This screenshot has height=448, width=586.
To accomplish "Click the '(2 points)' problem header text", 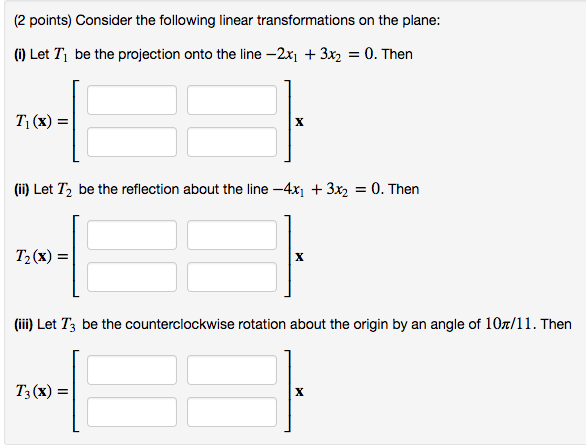I will point(43,20).
